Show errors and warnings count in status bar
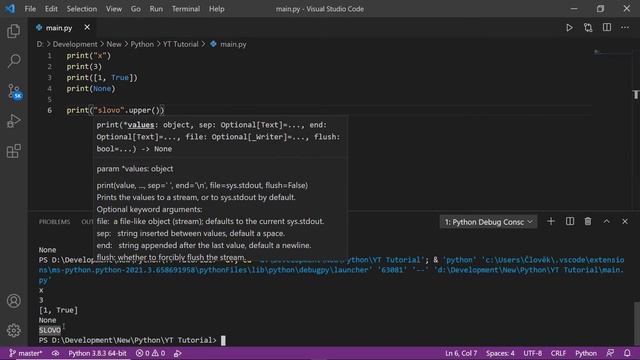 [150, 353]
